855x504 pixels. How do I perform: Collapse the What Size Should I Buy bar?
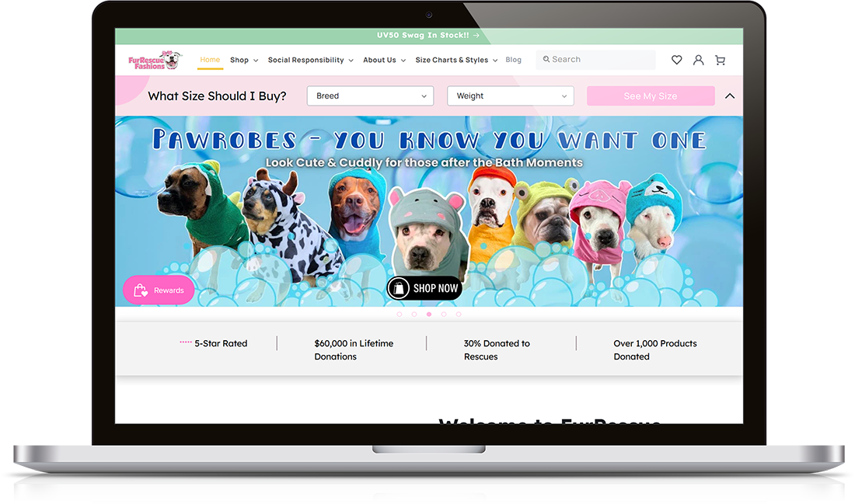coord(729,96)
